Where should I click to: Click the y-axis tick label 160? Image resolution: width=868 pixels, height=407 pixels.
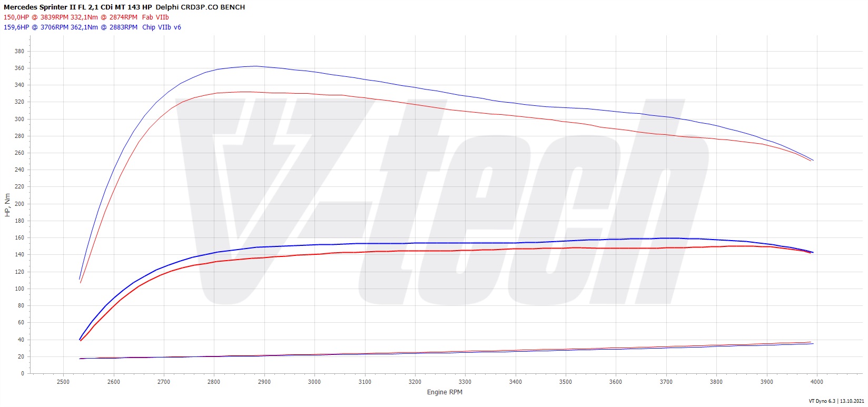coord(19,238)
